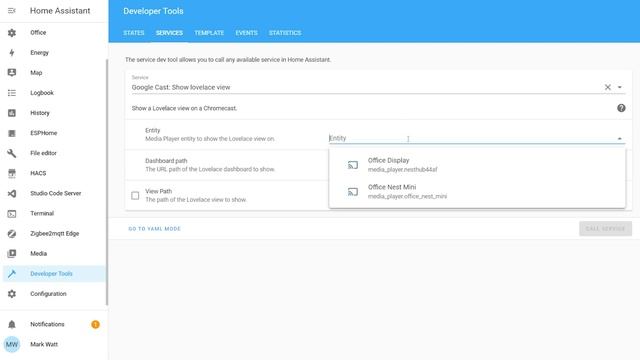Open the Studio Code Server label

pyautogui.click(x=56, y=193)
